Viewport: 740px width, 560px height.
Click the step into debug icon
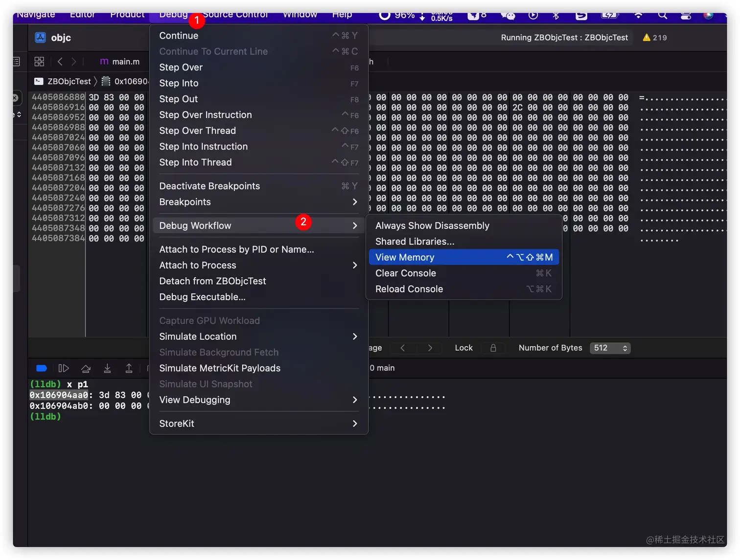pyautogui.click(x=107, y=368)
